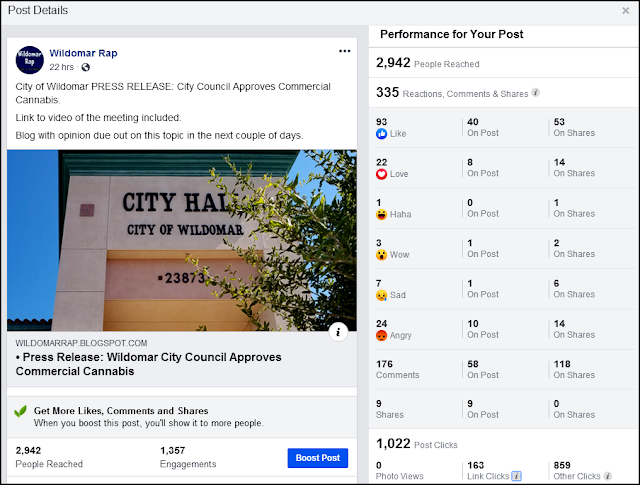Image resolution: width=640 pixels, height=485 pixels.
Task: Click the 335 Reactions, Comments & Shares total
Action: (x=452, y=93)
